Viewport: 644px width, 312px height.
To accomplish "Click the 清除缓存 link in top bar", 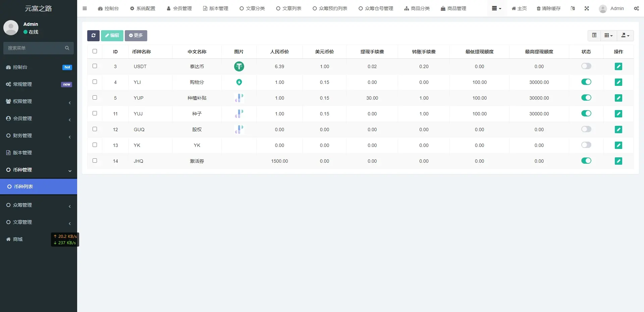I will pyautogui.click(x=548, y=8).
